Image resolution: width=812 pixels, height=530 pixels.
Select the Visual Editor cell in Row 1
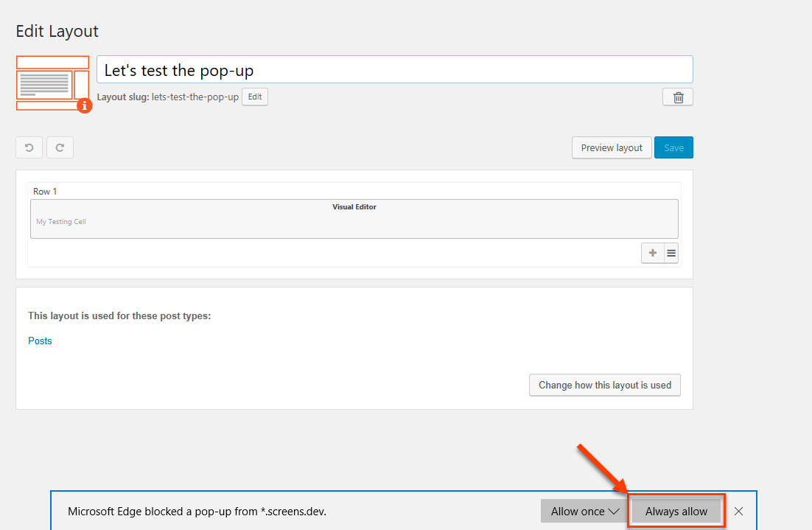pyautogui.click(x=354, y=219)
